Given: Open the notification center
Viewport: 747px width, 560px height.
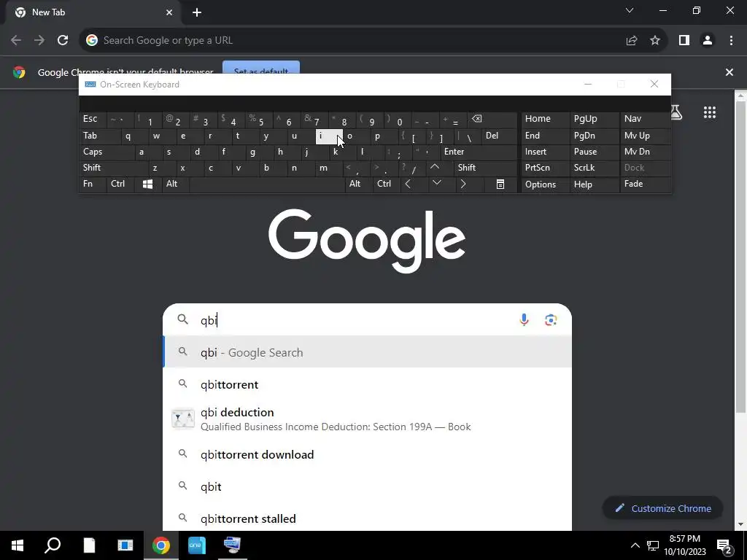Looking at the screenshot, I should point(724,545).
